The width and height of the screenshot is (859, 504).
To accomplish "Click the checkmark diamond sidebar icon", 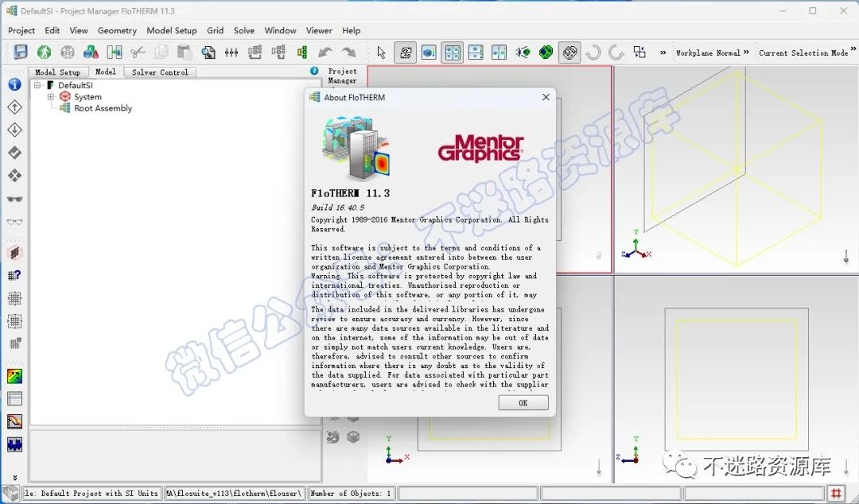I will pos(15,153).
